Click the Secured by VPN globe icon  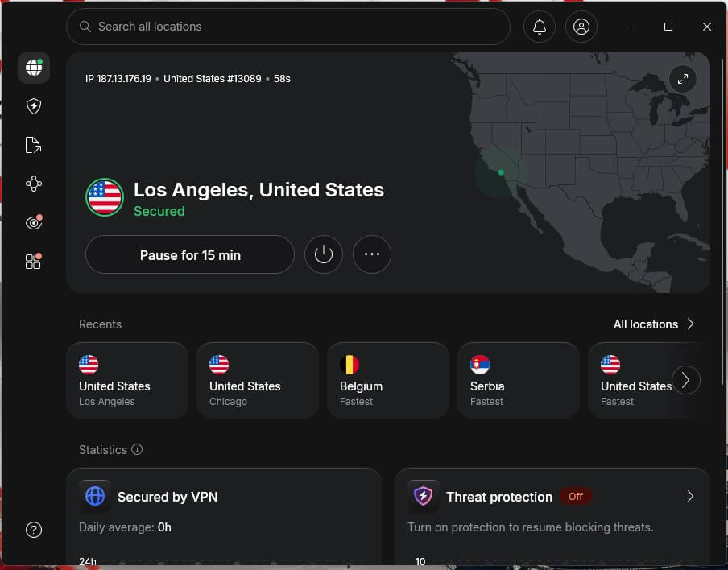(x=95, y=496)
